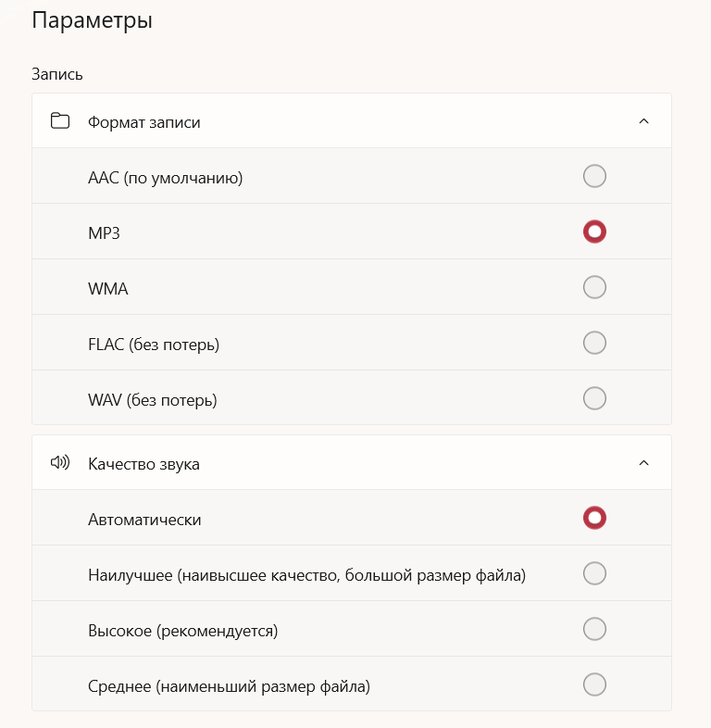Pick the WAV (без потерь) radio button

[x=594, y=398]
